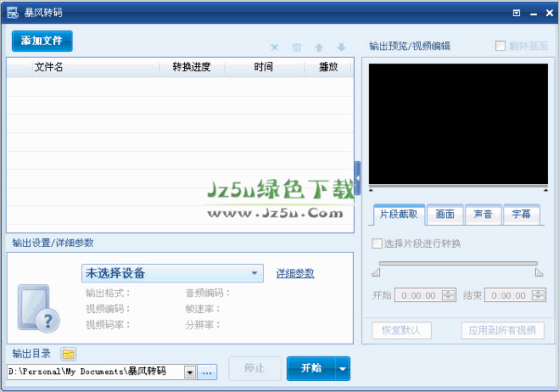Click the clip end marker on range slider

coord(539,273)
